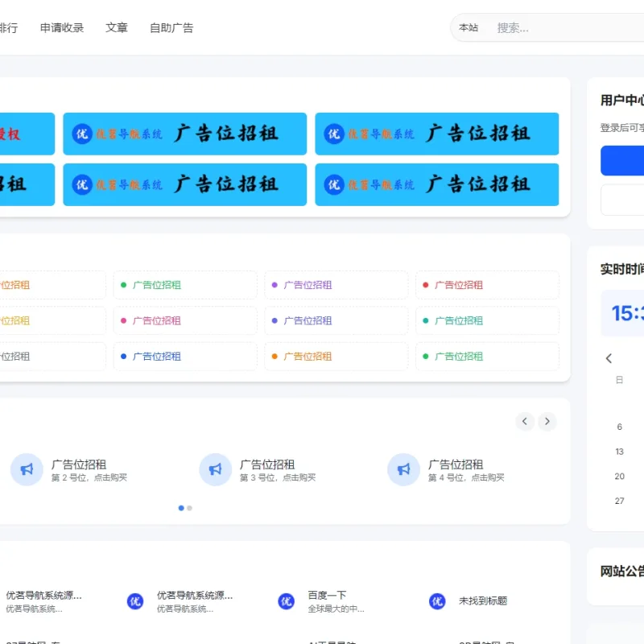Image resolution: width=644 pixels, height=644 pixels.
Task: Click '全球最大的中...' description text
Action: pyautogui.click(x=336, y=609)
